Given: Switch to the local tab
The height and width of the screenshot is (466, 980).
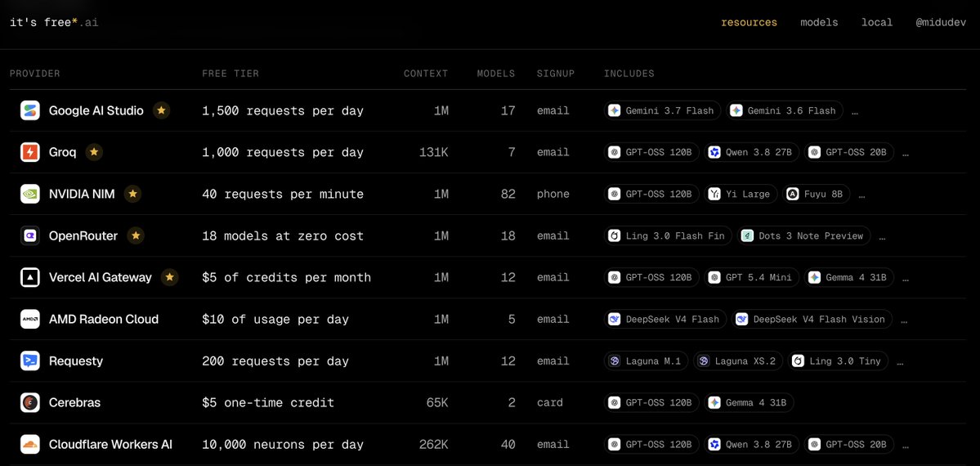Looking at the screenshot, I should (x=877, y=23).
